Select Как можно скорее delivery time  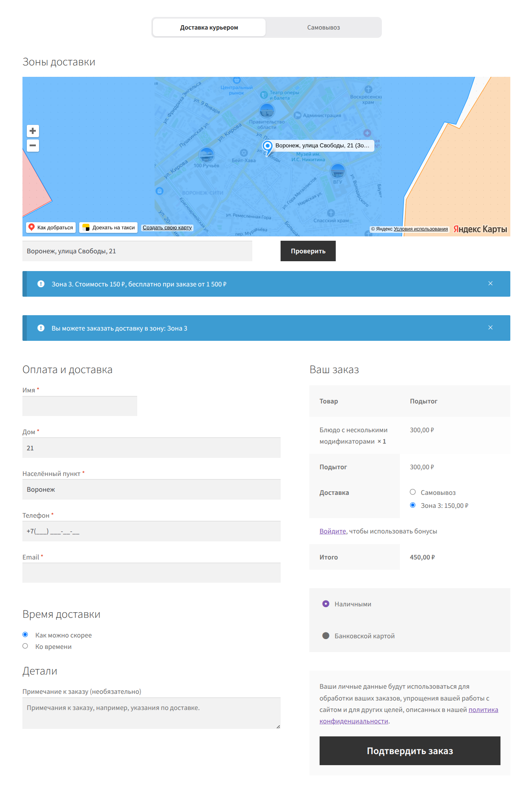[25, 635]
